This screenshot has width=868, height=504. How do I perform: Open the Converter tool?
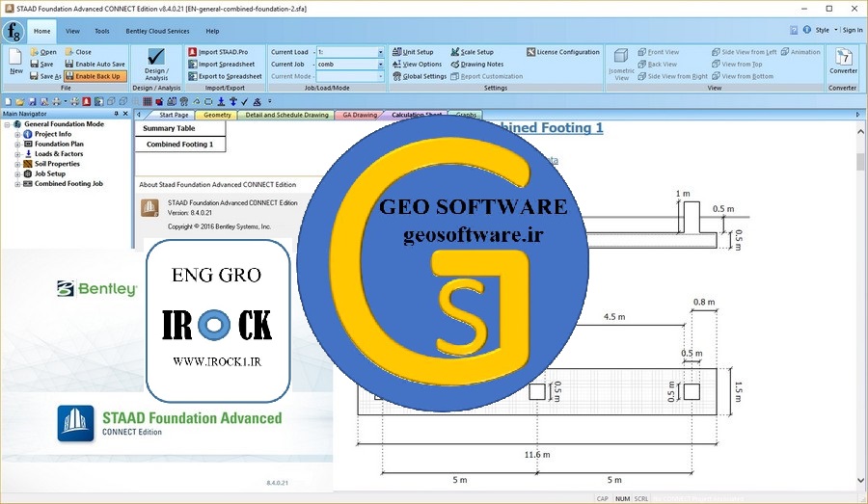(x=842, y=64)
